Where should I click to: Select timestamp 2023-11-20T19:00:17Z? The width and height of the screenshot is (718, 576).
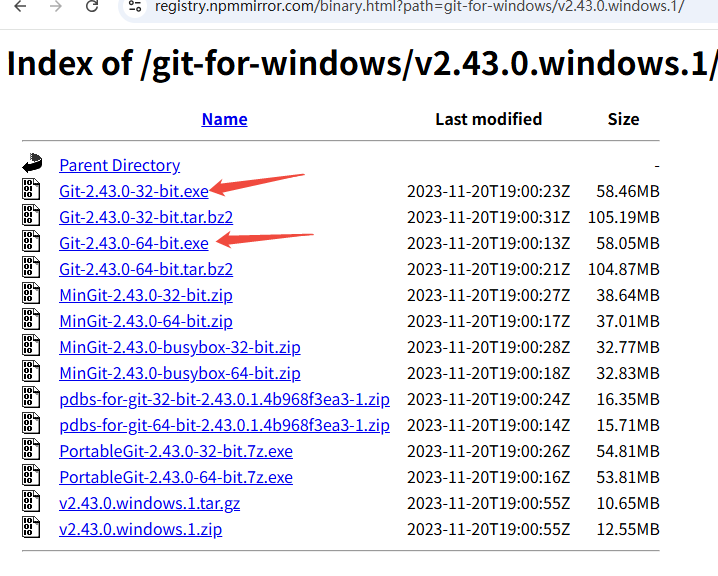pyautogui.click(x=489, y=322)
